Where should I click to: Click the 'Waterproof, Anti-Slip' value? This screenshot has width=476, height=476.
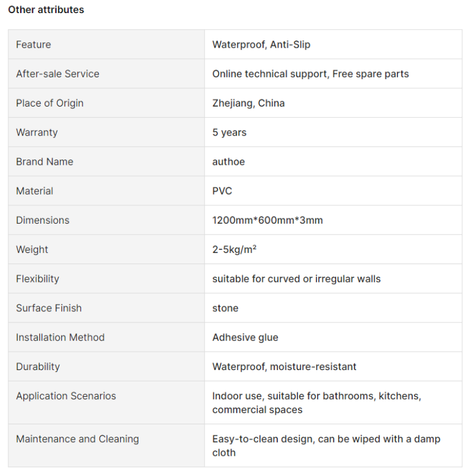(261, 45)
